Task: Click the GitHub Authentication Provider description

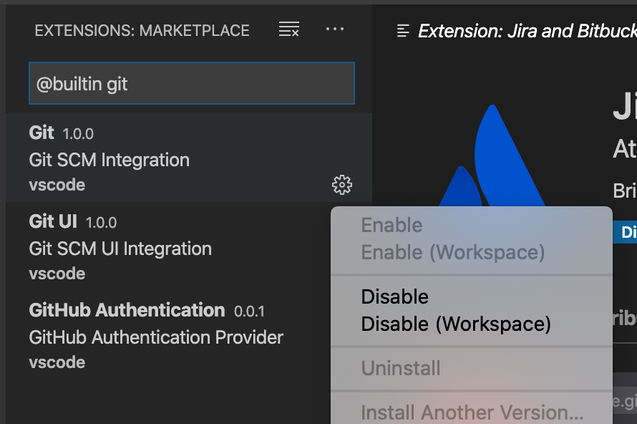Action: [x=156, y=337]
